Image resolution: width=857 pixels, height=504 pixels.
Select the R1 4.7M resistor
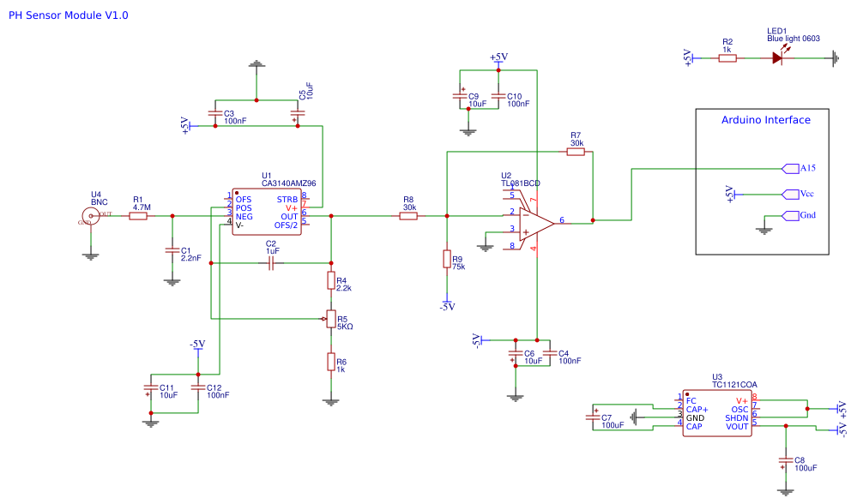[139, 214]
